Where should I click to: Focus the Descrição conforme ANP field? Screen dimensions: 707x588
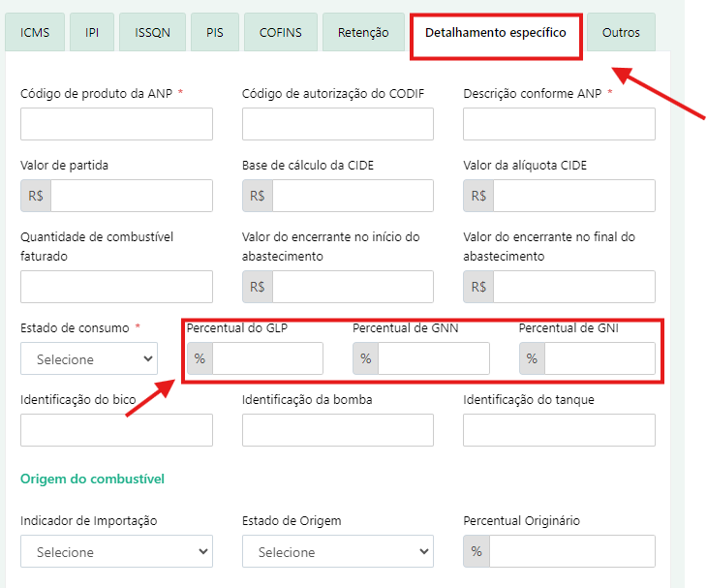point(559,124)
